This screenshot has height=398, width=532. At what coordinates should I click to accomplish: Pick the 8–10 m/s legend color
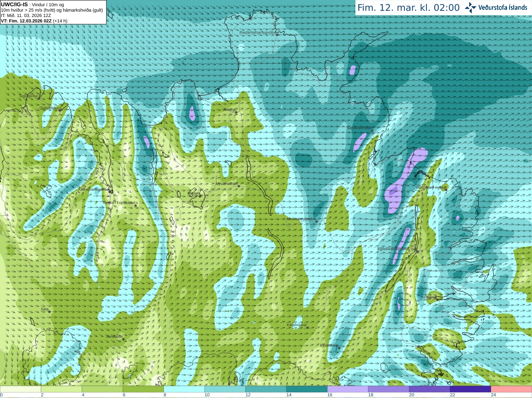[184, 389]
